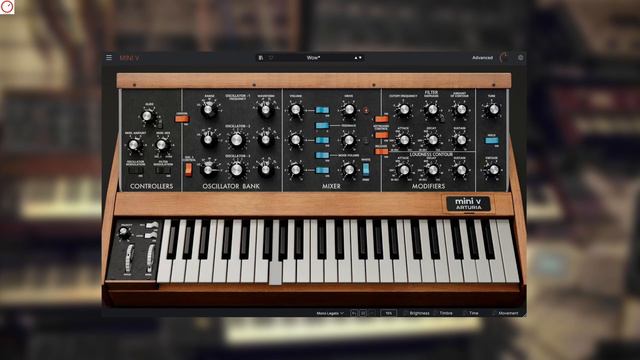Image resolution: width=640 pixels, height=360 pixels.
Task: Open the Advanced panel
Action: pos(482,58)
